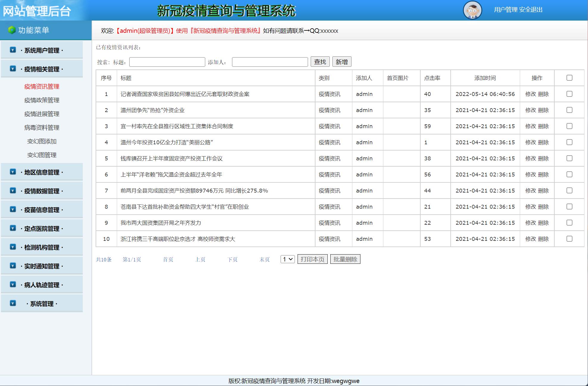Click the blue arrow icon next to 检测机构管理
Screen dimensions: 588x386
(x=12, y=247)
